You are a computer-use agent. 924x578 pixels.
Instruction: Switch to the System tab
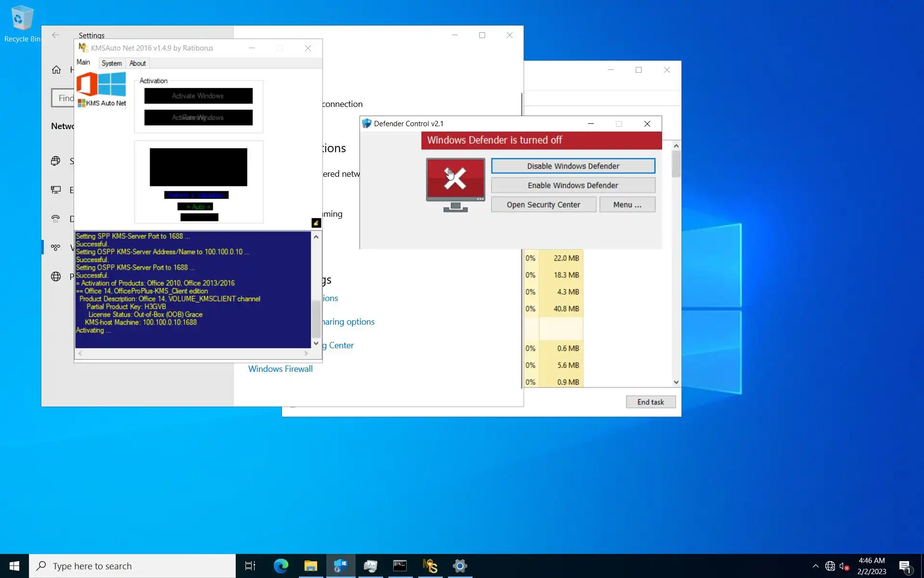[112, 63]
